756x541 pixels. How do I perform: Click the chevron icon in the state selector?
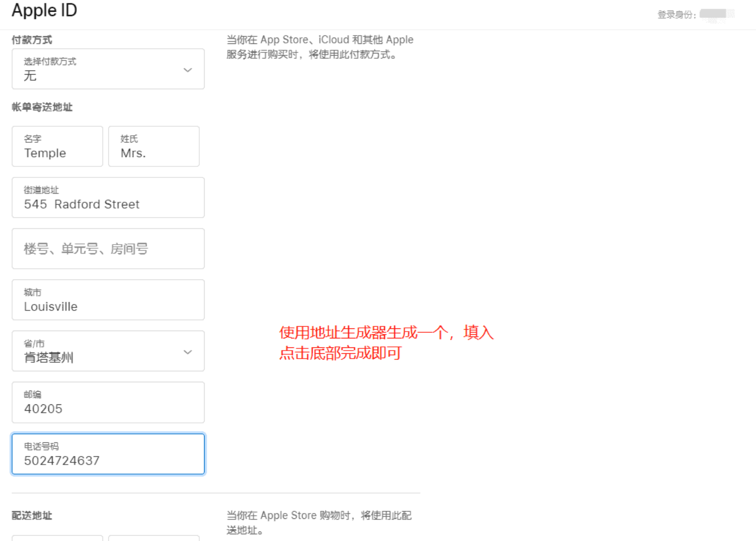tap(187, 351)
